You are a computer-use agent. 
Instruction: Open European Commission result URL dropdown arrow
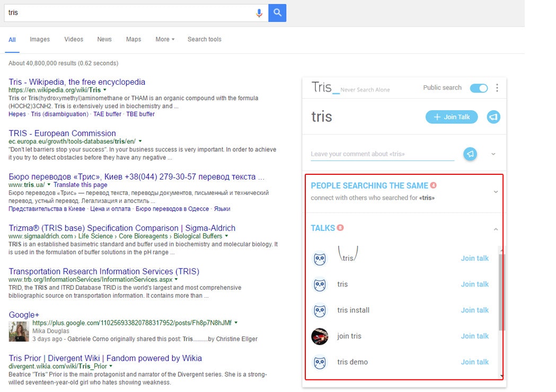pyautogui.click(x=140, y=141)
